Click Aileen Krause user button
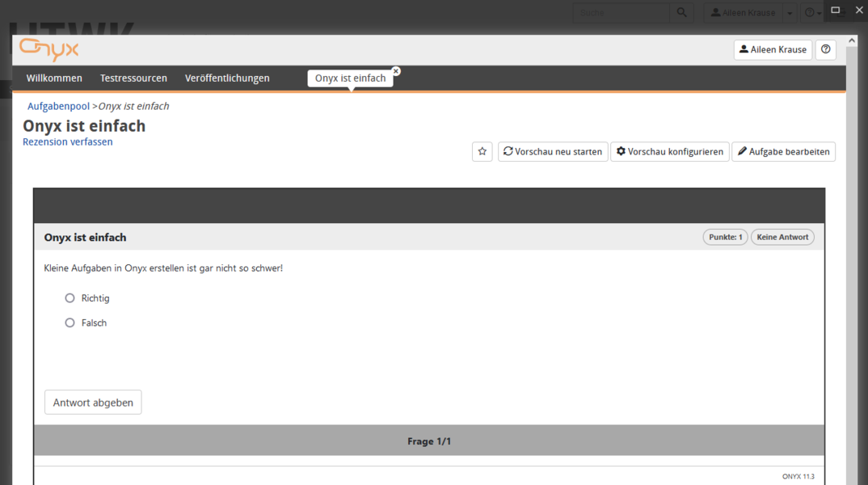This screenshot has height=485, width=868. tap(773, 49)
